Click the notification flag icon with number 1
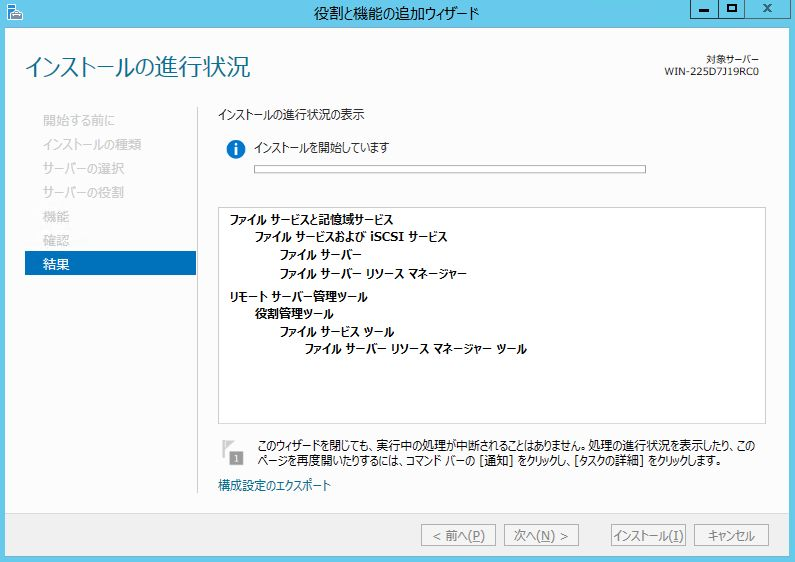The image size is (795, 562). click(233, 452)
